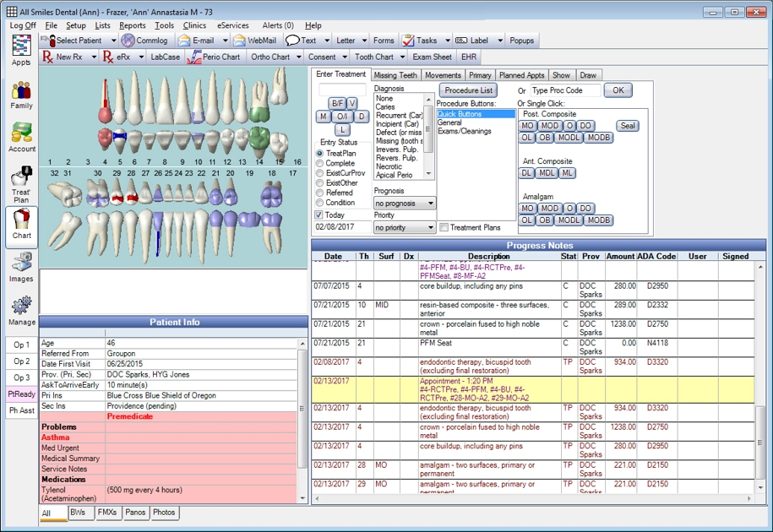Screen dimensions: 773x532
Task: Open the no priority dropdown
Action: click(404, 227)
